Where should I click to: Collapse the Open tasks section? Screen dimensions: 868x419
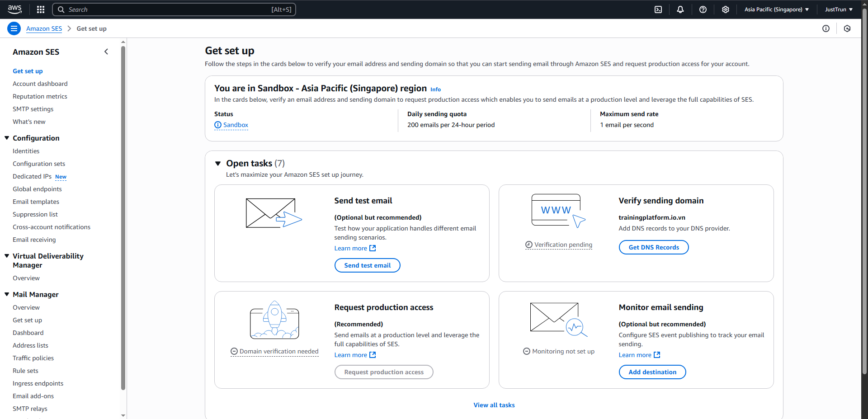(x=218, y=164)
